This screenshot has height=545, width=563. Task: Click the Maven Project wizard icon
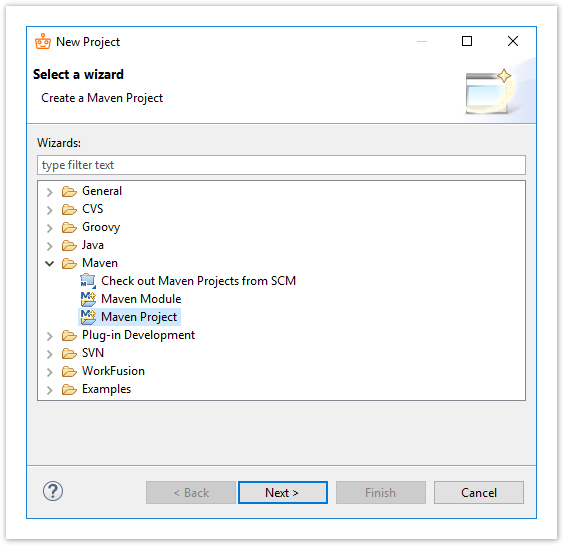(x=88, y=317)
